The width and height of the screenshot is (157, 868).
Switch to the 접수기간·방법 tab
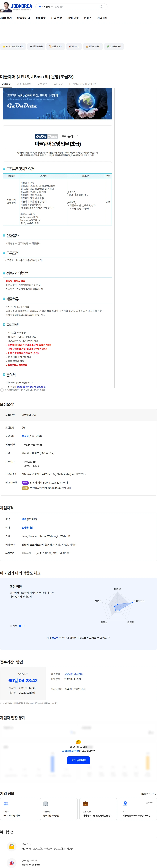(x=24, y=84)
